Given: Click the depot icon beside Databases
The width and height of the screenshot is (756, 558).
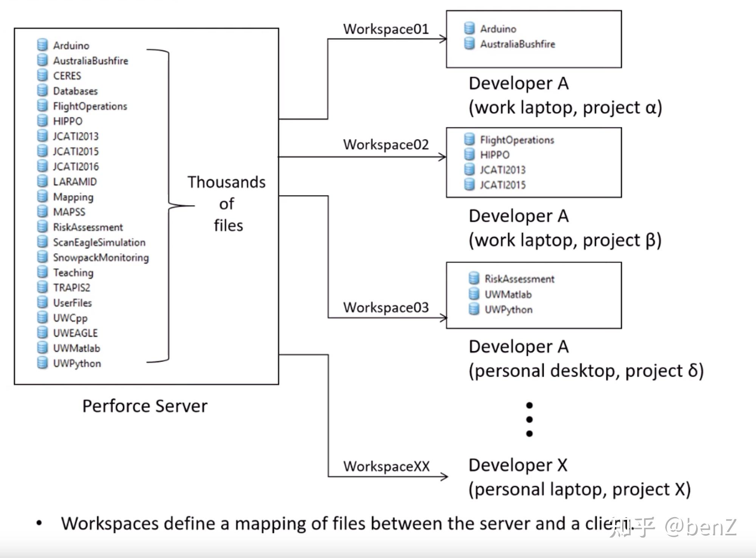Looking at the screenshot, I should (x=42, y=90).
